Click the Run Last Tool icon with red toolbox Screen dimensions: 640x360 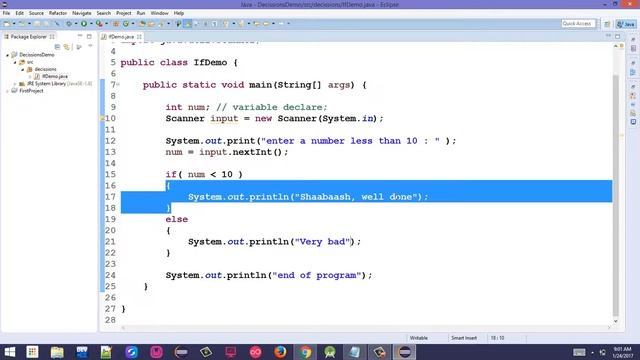pos(99,24)
